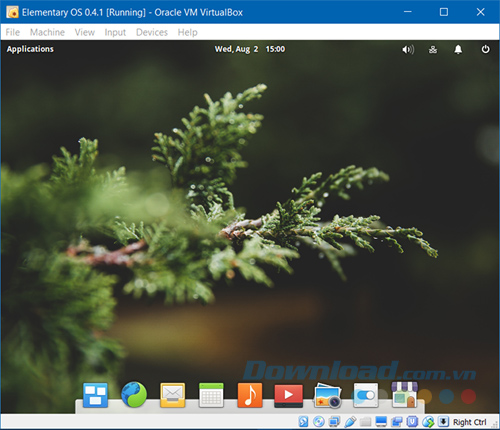Open the Devices menu

[x=152, y=32]
